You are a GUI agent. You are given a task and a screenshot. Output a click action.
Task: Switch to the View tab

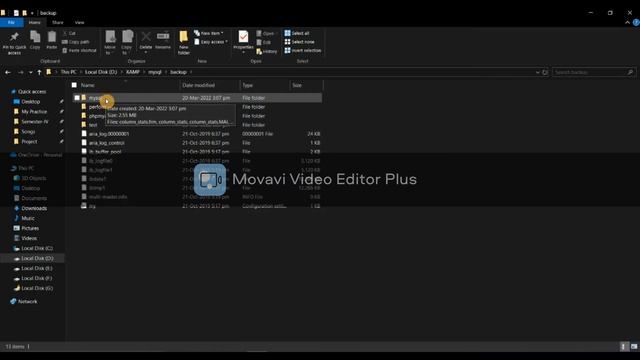pos(79,22)
